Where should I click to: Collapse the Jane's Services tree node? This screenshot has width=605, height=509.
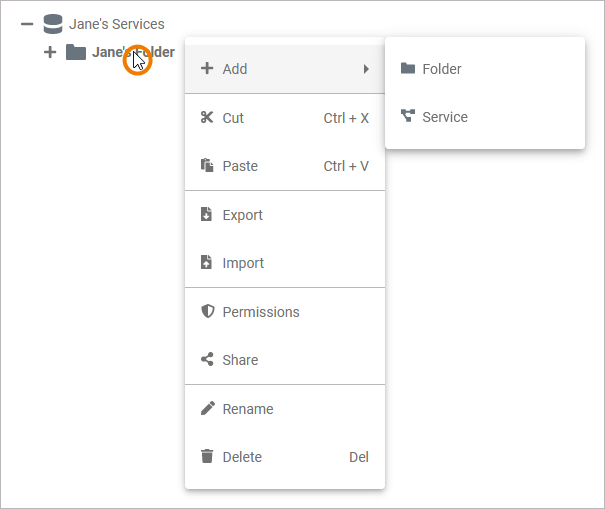tap(27, 24)
